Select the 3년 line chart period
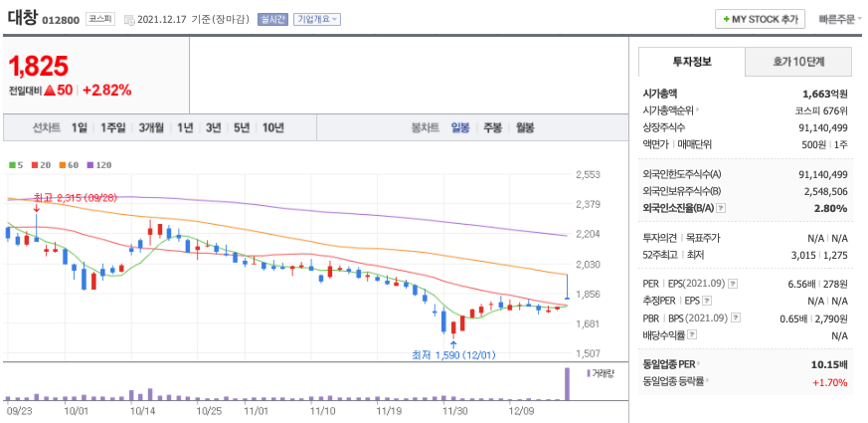 (213, 127)
